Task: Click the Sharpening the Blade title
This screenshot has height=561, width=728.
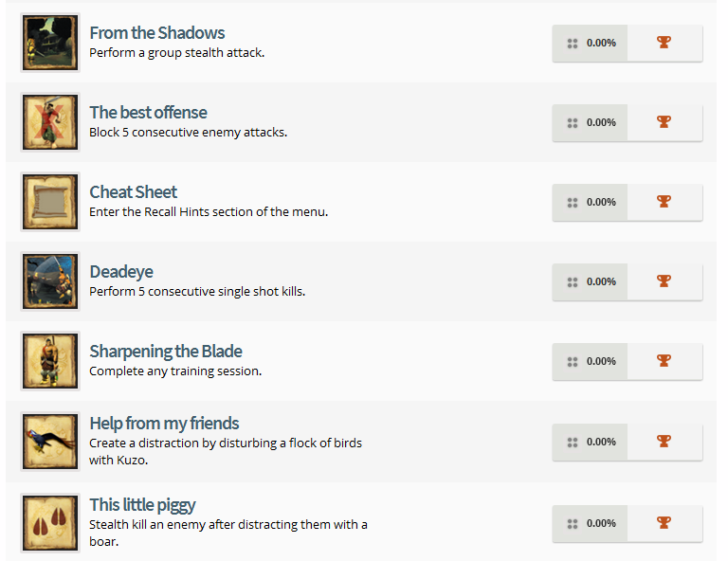Action: pyautogui.click(x=166, y=352)
